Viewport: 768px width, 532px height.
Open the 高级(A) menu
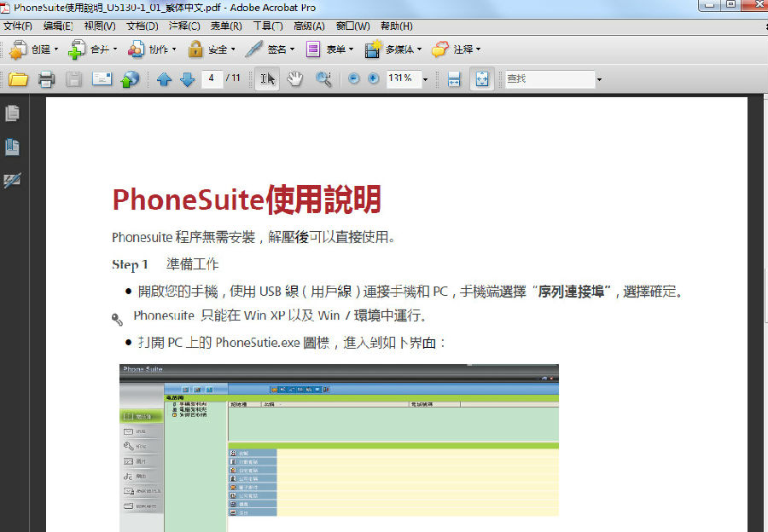pos(309,26)
